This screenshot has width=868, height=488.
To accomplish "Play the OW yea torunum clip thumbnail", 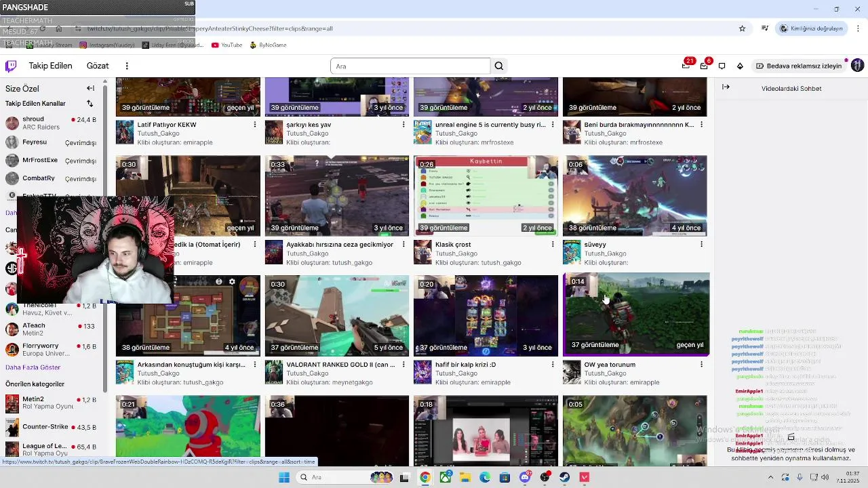I will tap(636, 314).
